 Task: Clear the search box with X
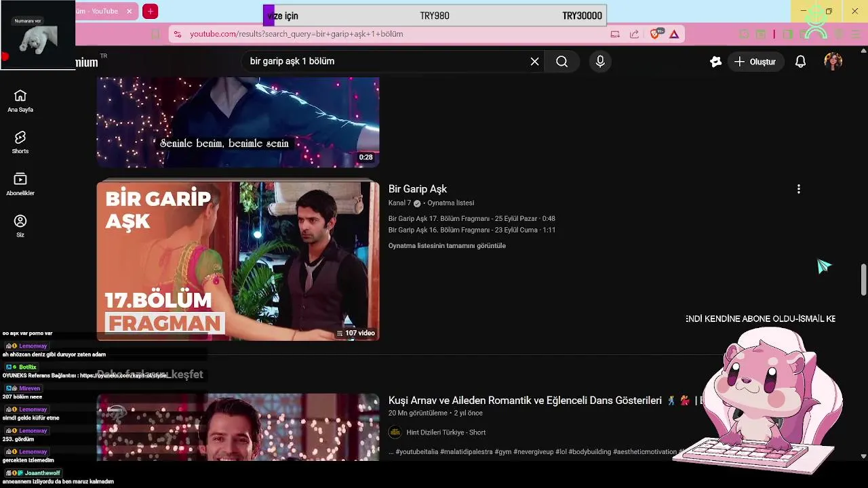534,62
